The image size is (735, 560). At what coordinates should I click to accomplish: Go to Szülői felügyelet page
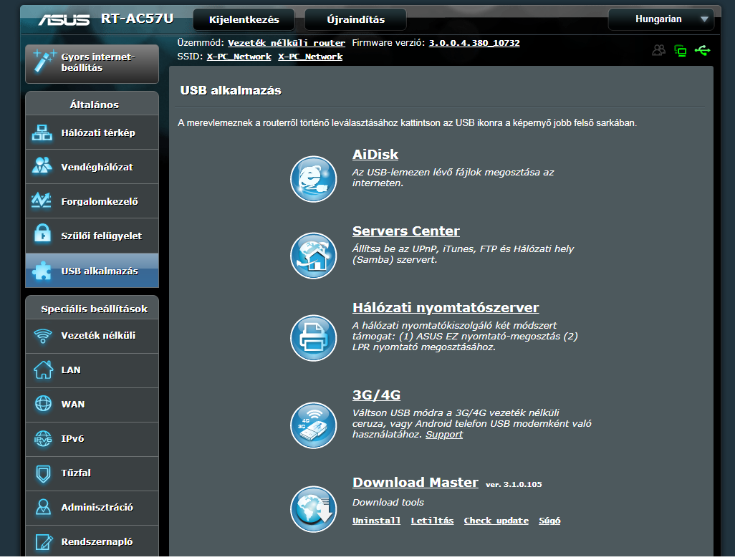pyautogui.click(x=92, y=236)
